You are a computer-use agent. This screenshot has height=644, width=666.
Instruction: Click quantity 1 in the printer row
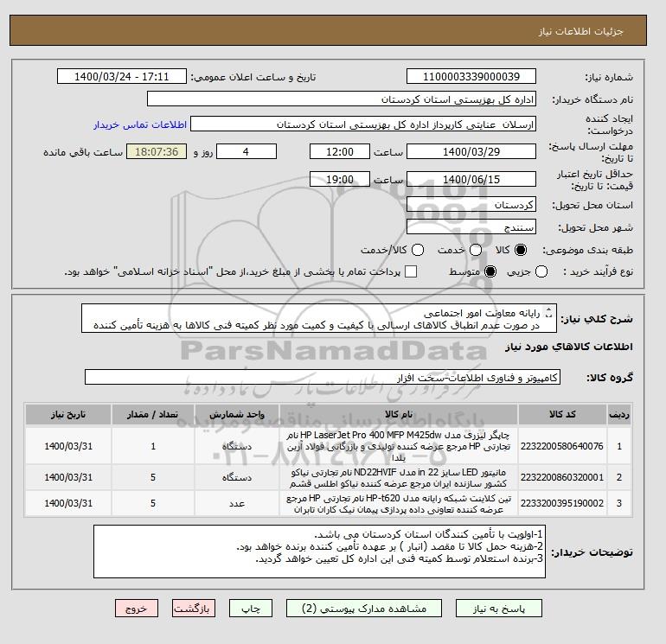point(153,446)
